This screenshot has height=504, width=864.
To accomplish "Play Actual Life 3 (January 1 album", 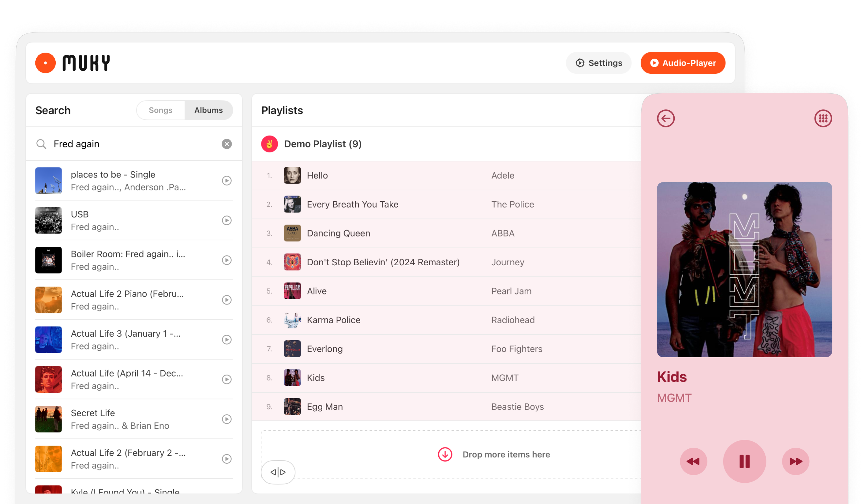I will tap(227, 340).
